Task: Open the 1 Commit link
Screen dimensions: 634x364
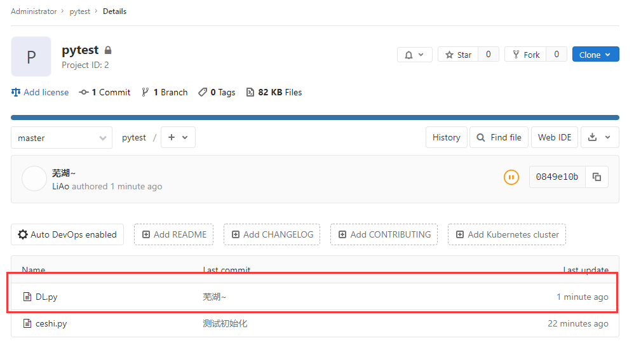Action: pos(105,92)
